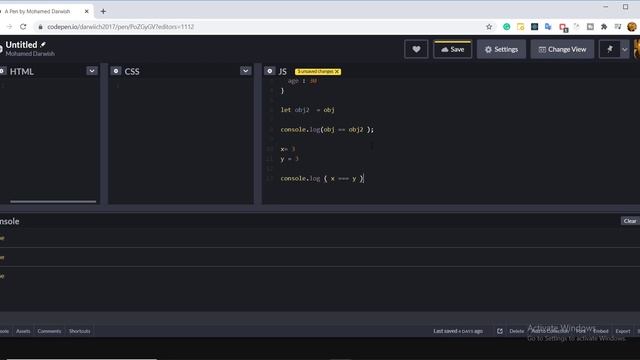This screenshot has height=360, width=640.
Task: Embed the pen
Action: (600, 331)
